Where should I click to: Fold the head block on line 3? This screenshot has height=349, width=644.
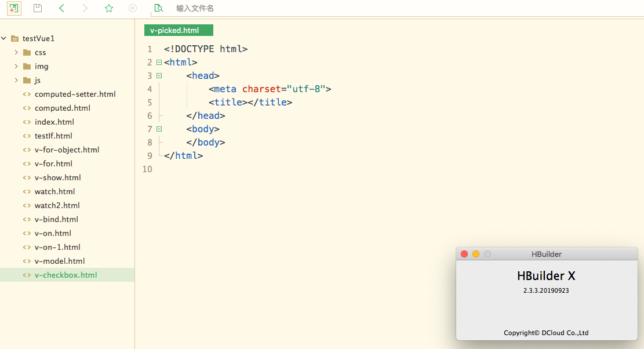click(159, 75)
